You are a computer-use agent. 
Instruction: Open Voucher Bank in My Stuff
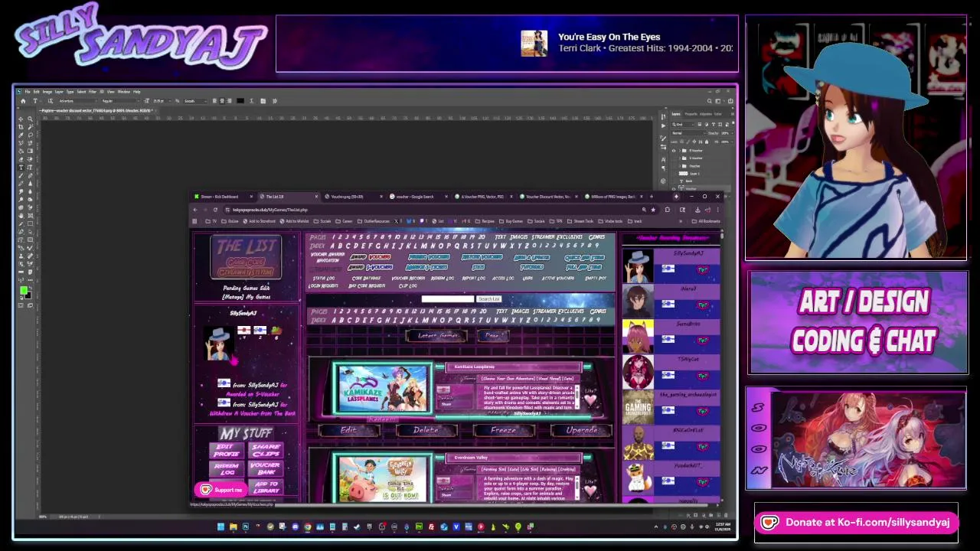click(266, 468)
